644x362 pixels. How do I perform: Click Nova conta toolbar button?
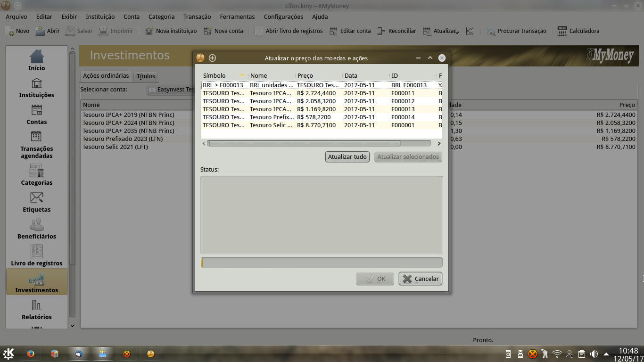pyautogui.click(x=223, y=31)
